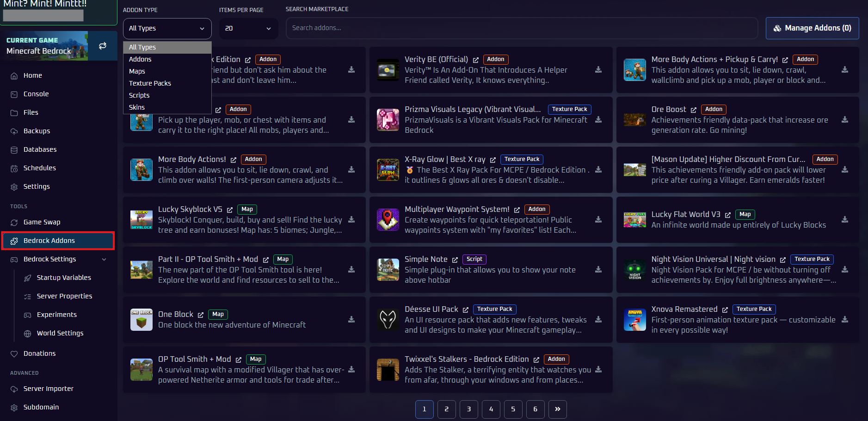Screen dimensions: 868x421
Task: Open the Items Per Page dropdown
Action: click(248, 28)
